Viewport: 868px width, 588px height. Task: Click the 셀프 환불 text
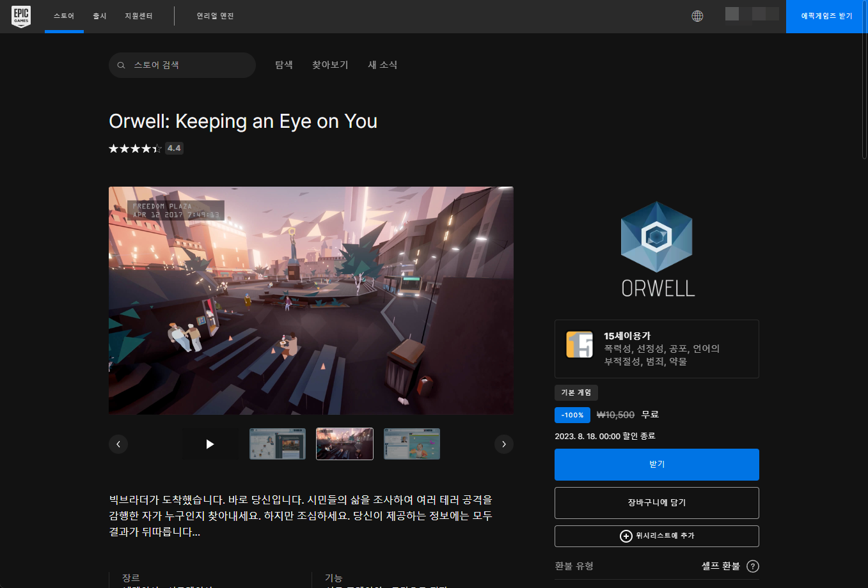coord(721,566)
